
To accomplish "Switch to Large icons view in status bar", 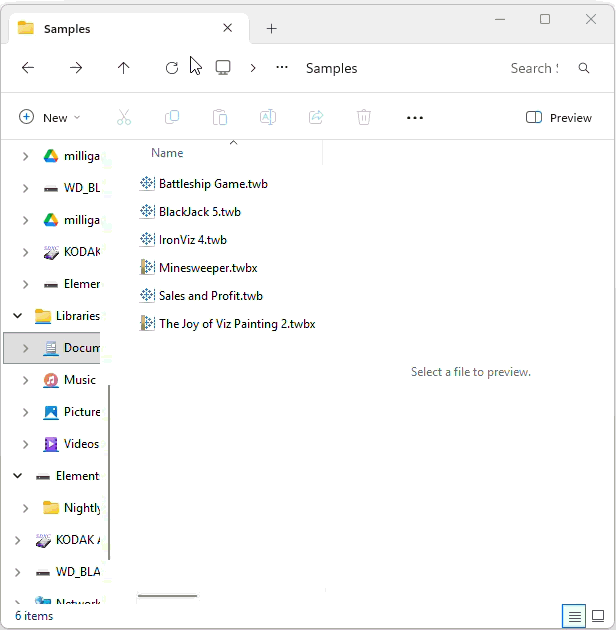I will click(x=598, y=616).
